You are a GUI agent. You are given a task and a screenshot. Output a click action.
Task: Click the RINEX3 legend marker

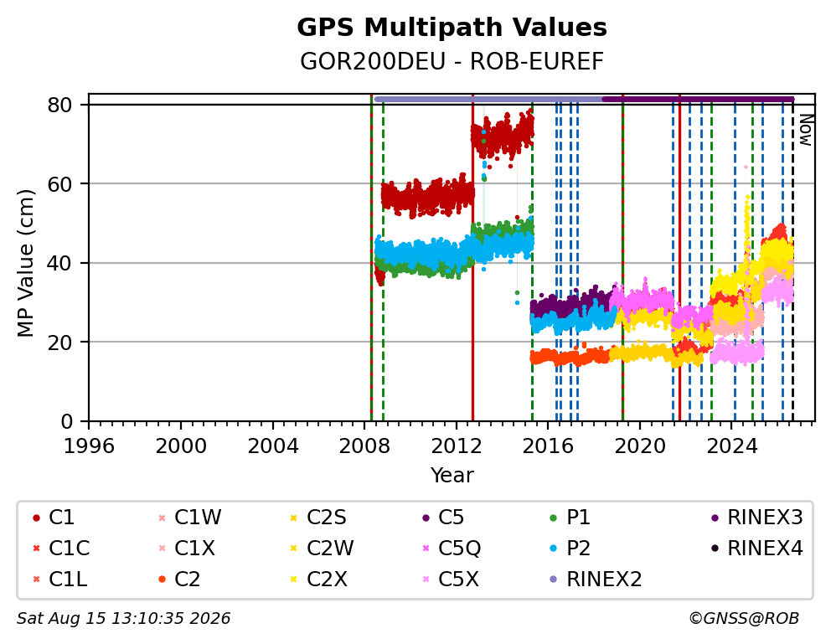pos(715,518)
